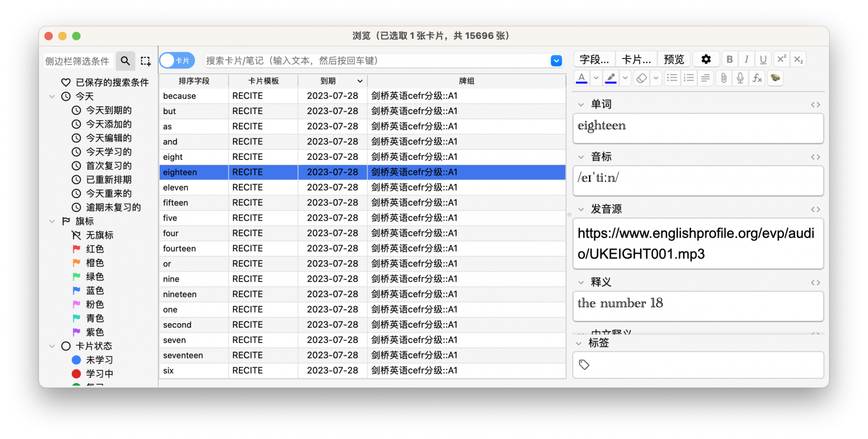Viewport: 868px width, 439px height.
Task: Click the tag icon in 标签 field
Action: point(584,365)
